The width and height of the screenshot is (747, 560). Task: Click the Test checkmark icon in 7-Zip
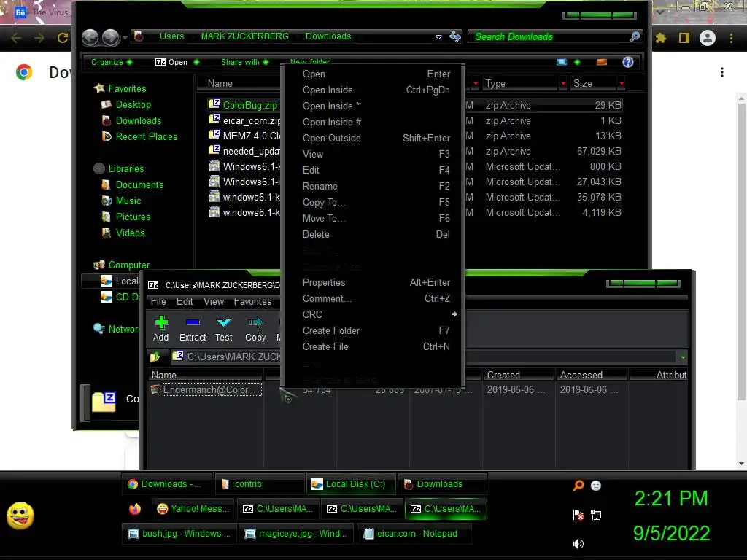tap(224, 322)
